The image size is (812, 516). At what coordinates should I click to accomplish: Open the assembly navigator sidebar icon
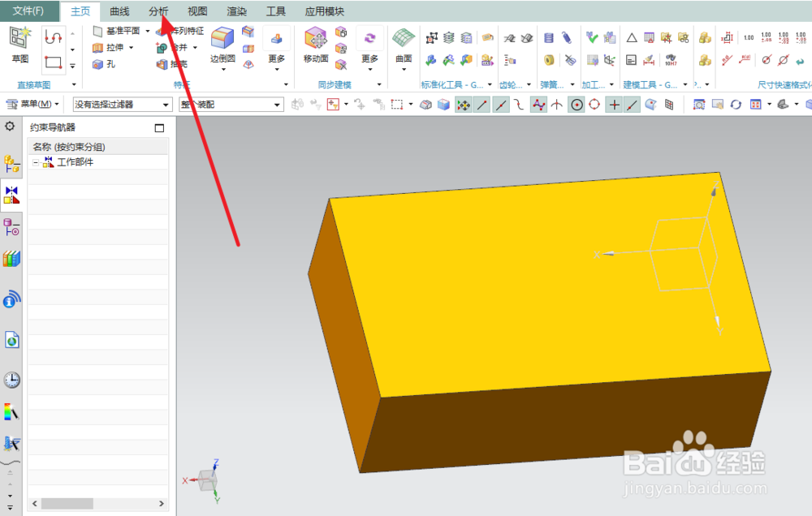click(11, 164)
